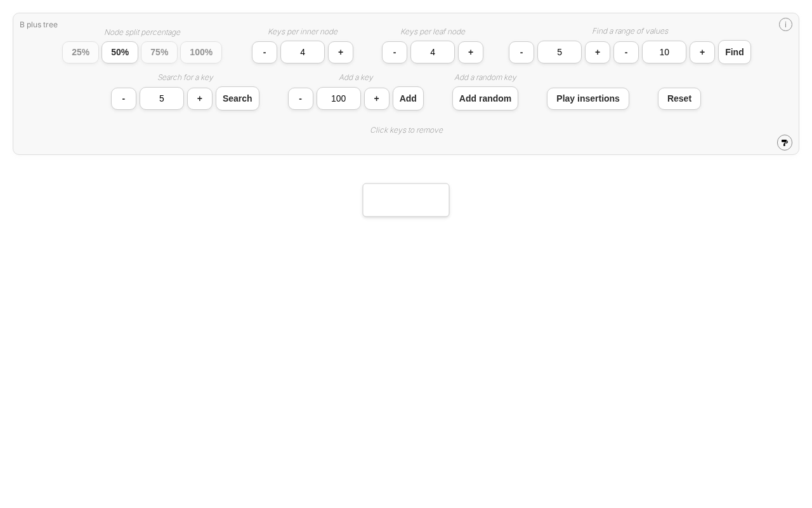Screen dimensions: 812x508
Task: Open the info icon in panel corner
Action: [785, 25]
